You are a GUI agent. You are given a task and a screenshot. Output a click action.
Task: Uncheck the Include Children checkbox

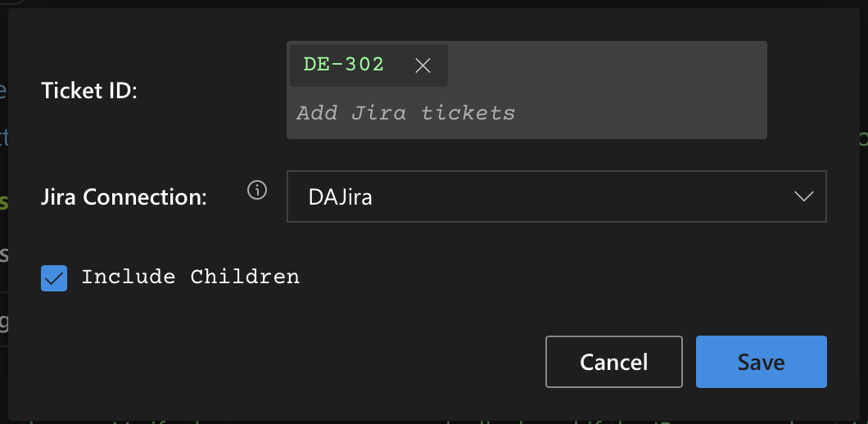[x=54, y=277]
